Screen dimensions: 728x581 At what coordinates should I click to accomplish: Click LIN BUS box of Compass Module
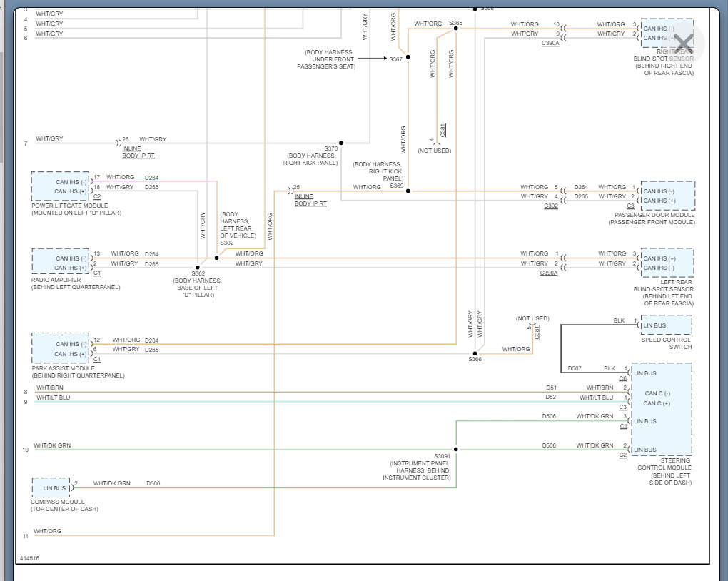click(51, 487)
